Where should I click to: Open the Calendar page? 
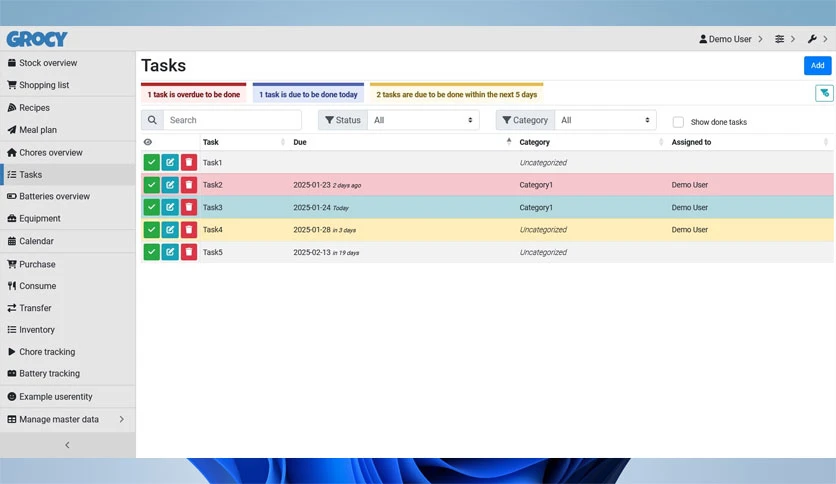(x=68, y=241)
